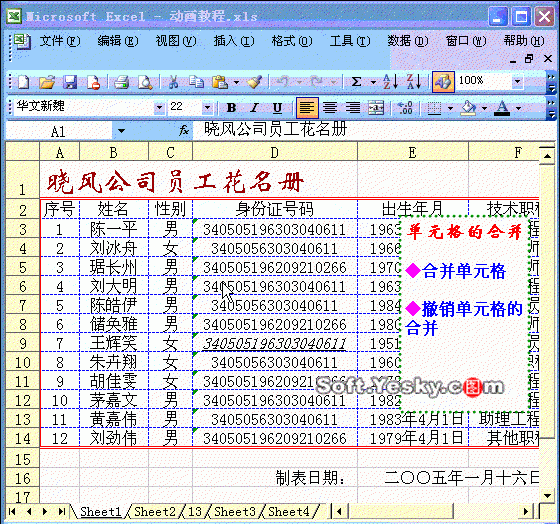Click the Fill Color bucket icon
The height and width of the screenshot is (524, 560).
pos(469,108)
